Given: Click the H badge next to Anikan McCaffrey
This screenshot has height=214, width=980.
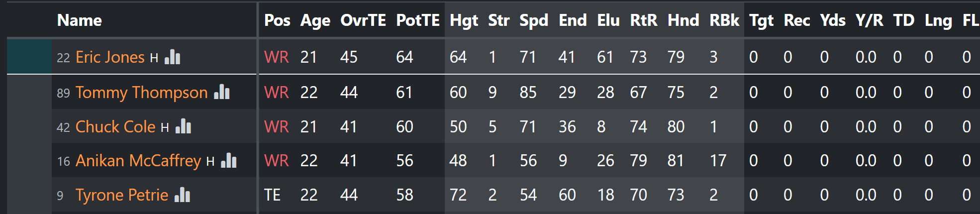Looking at the screenshot, I should pos(210,162).
